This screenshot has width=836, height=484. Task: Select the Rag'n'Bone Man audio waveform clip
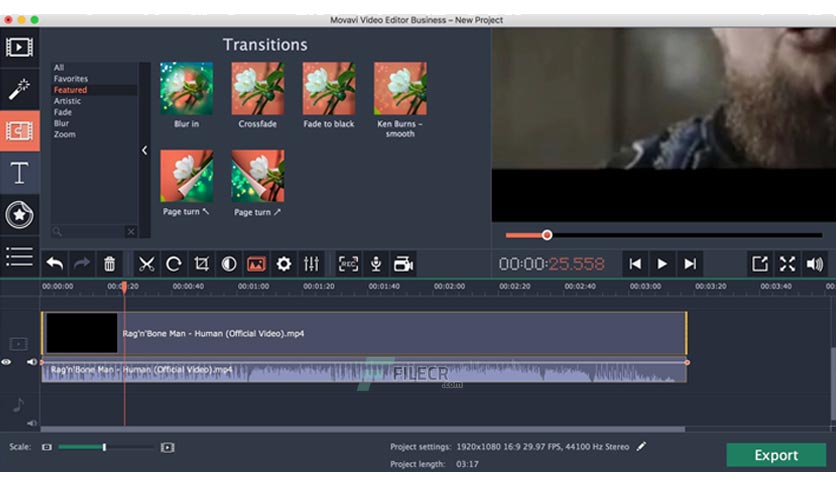click(x=364, y=372)
